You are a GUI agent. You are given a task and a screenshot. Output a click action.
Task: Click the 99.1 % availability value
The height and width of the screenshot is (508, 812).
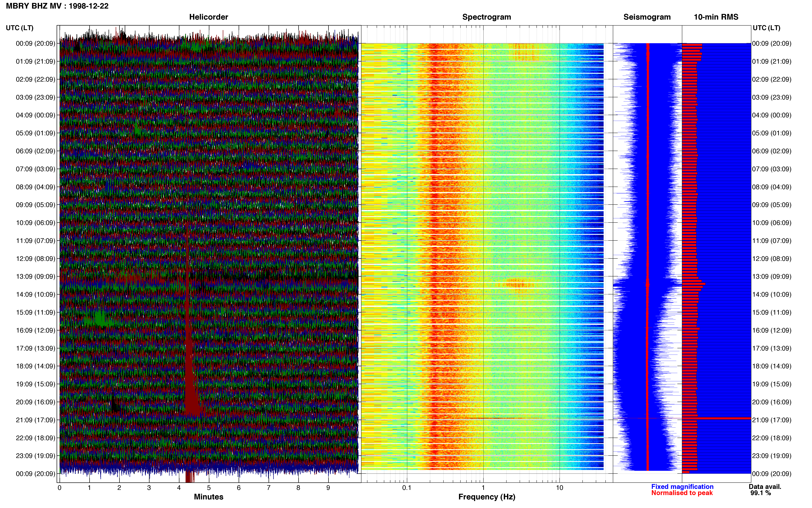pyautogui.click(x=761, y=493)
